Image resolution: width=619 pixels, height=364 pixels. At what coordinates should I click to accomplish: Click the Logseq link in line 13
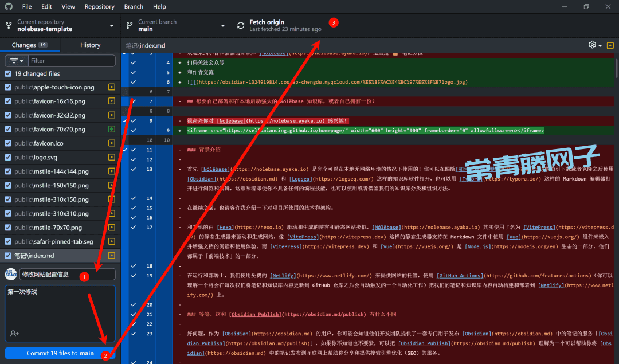(300, 179)
